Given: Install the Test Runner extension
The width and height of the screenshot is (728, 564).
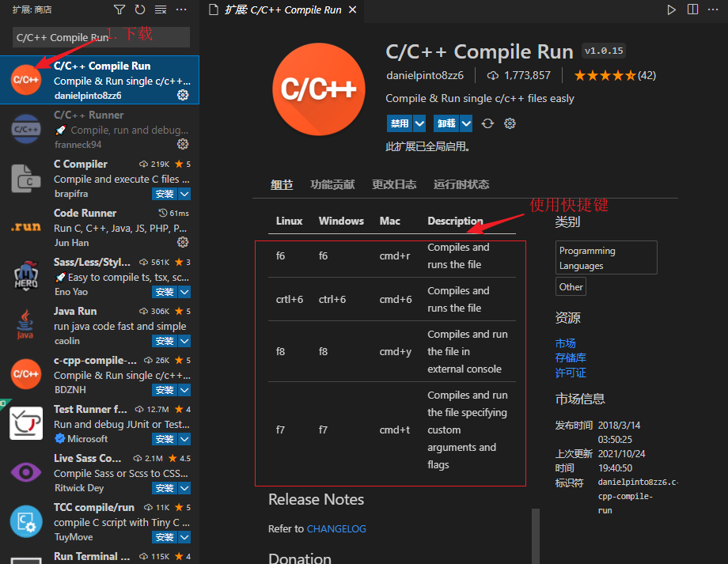Looking at the screenshot, I should point(165,439).
